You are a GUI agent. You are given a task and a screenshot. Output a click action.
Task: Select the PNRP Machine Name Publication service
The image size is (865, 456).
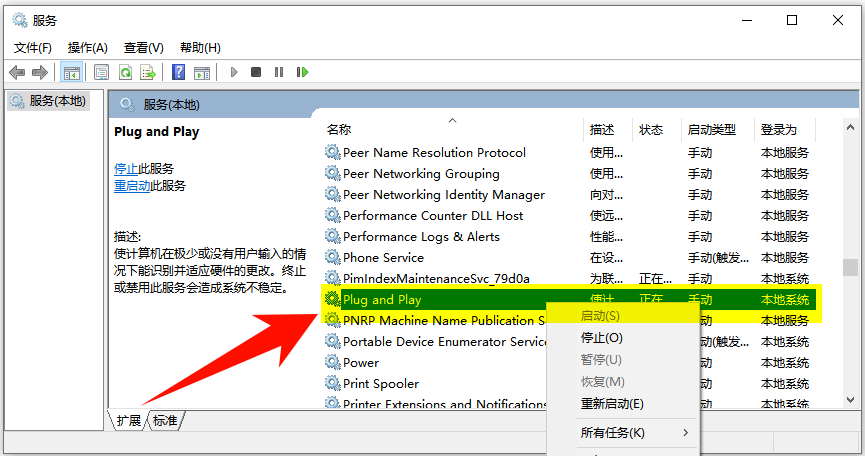click(x=444, y=320)
